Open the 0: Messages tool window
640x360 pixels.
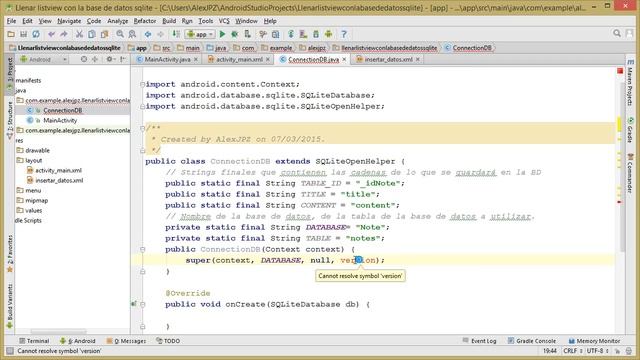pyautogui.click(x=126, y=341)
